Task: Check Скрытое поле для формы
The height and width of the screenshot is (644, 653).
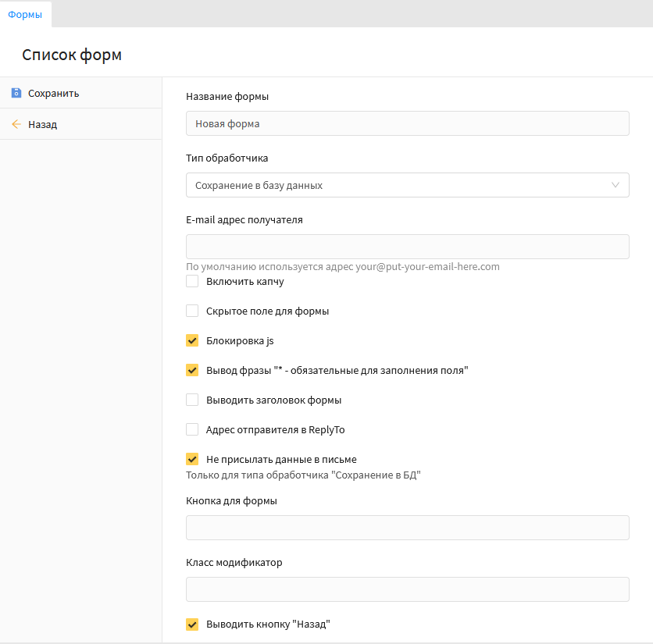Action: 192,311
